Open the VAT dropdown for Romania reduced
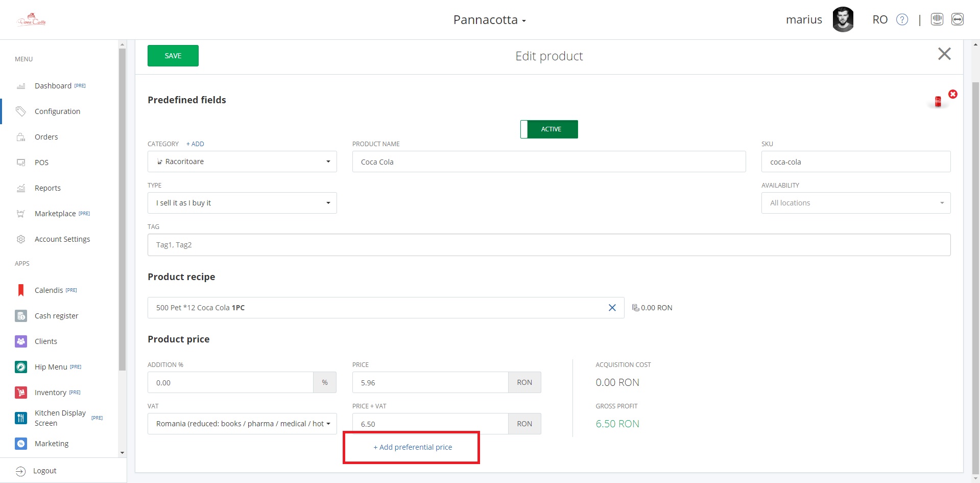Screen dimensions: 980x483 pos(242,424)
